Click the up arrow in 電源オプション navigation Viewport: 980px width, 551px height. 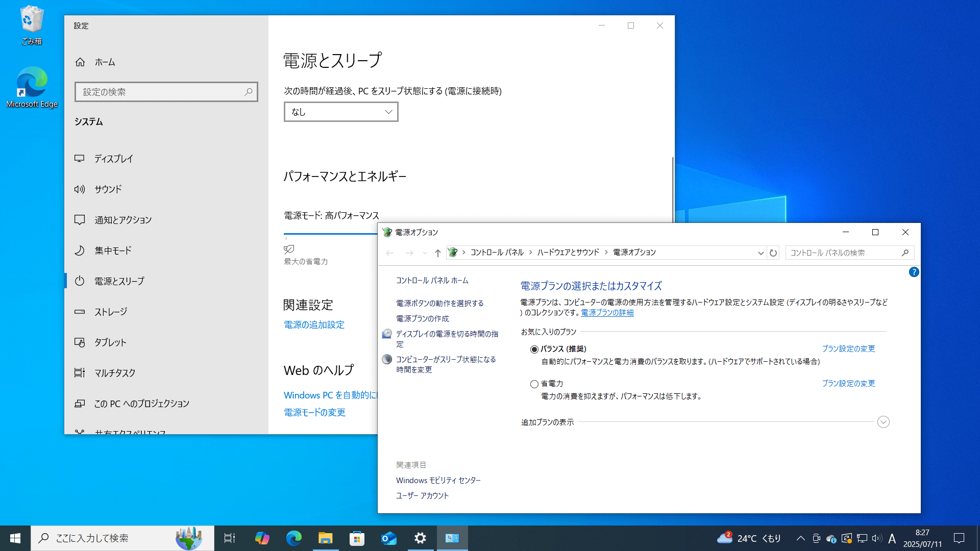click(x=437, y=253)
